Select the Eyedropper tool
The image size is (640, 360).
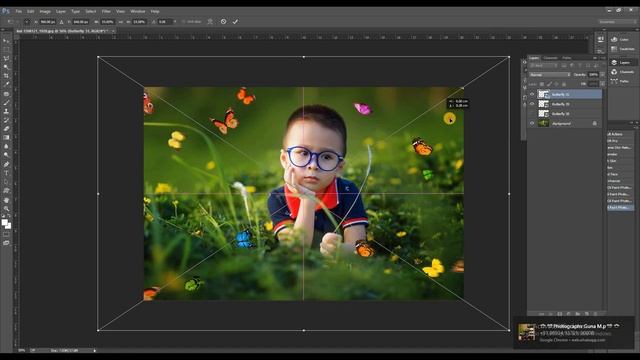pos(6,84)
